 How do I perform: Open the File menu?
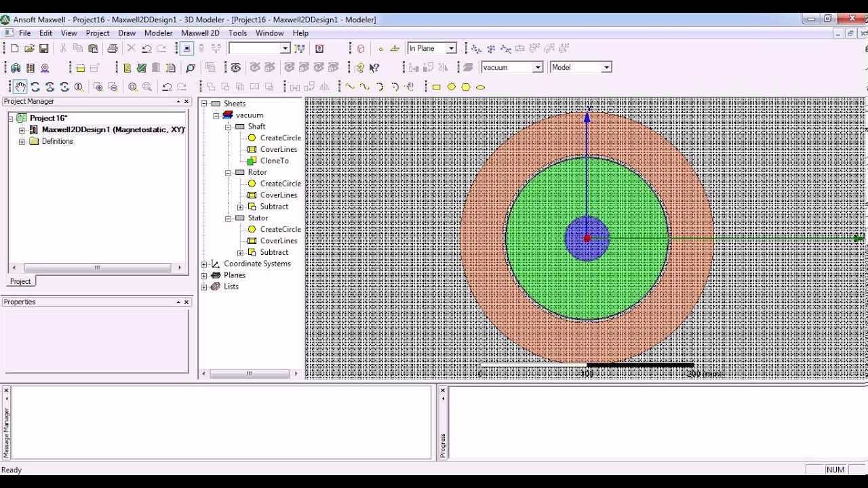(x=24, y=33)
